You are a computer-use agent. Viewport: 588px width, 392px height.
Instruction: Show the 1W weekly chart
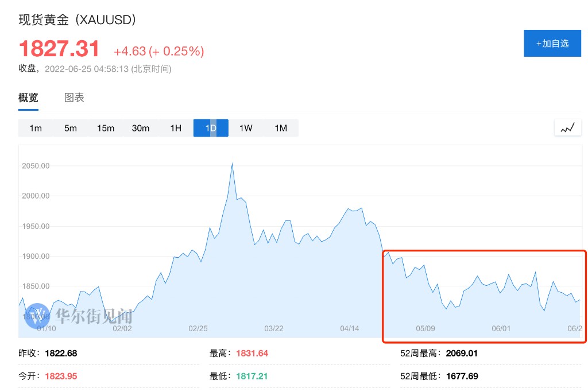[x=246, y=128]
